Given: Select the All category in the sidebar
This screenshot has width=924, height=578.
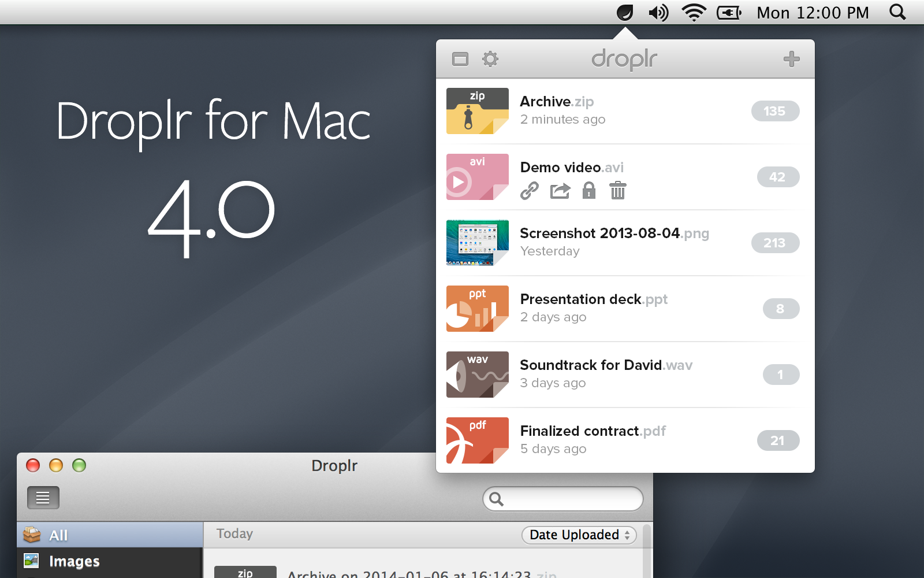Looking at the screenshot, I should pos(110,535).
